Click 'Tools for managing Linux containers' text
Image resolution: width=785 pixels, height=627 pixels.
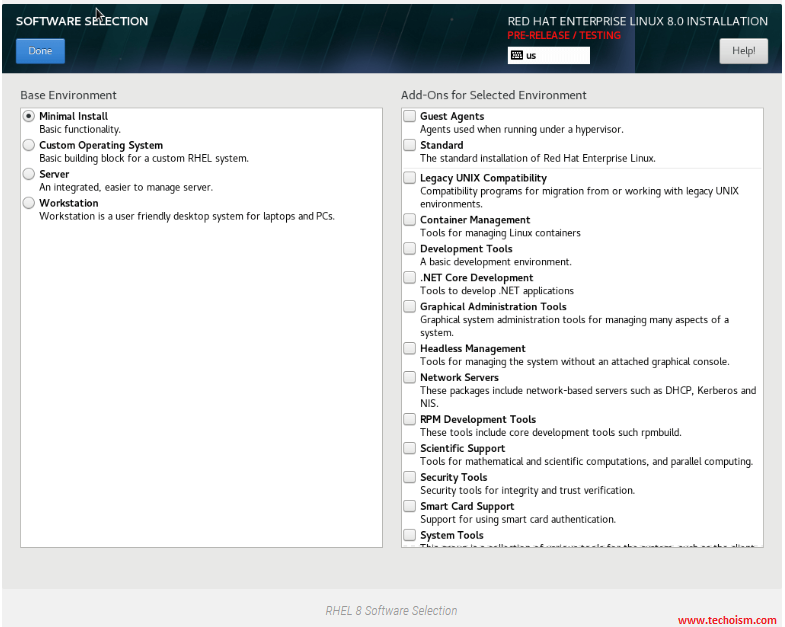(500, 233)
